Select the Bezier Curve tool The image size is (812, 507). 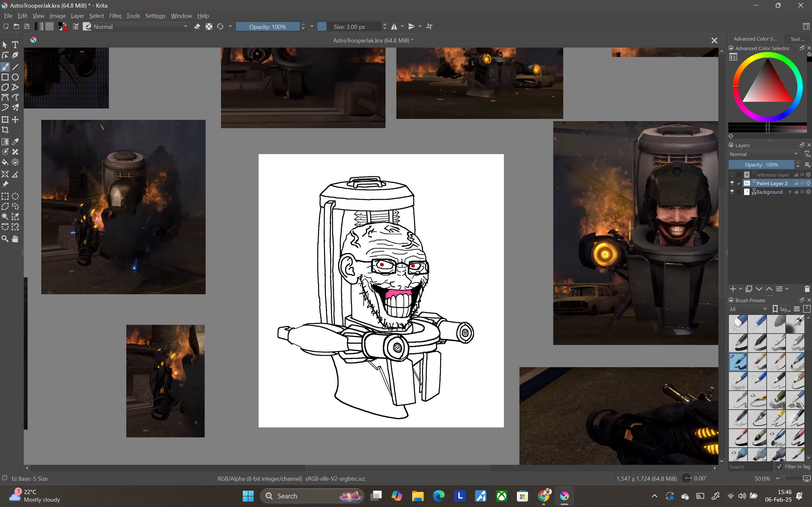5,98
